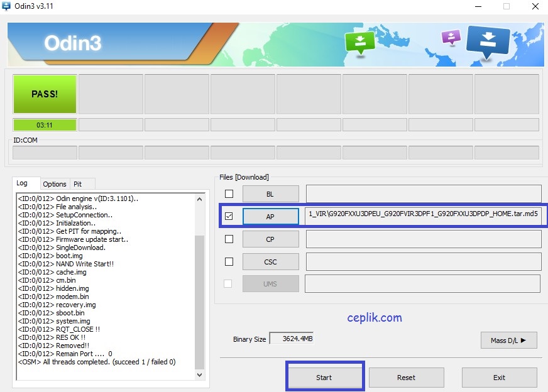Image resolution: width=548 pixels, height=392 pixels.
Task: Minimize the Odin3 window
Action: pyautogui.click(x=478, y=6)
